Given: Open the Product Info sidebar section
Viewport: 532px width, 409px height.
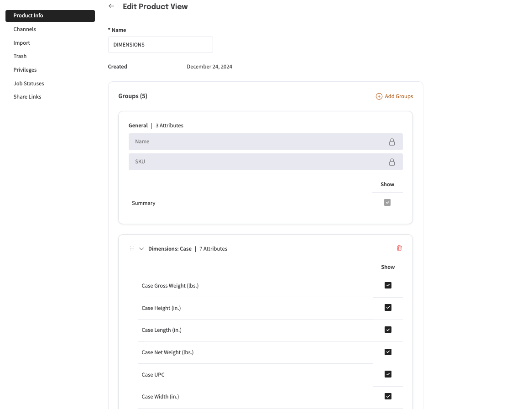Looking at the screenshot, I should [x=50, y=16].
